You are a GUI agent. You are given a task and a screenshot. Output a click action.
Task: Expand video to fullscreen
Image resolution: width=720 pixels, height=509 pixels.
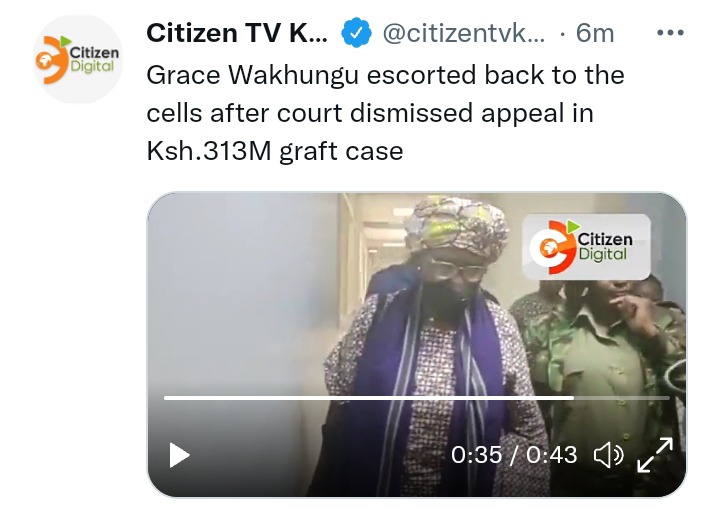point(655,455)
